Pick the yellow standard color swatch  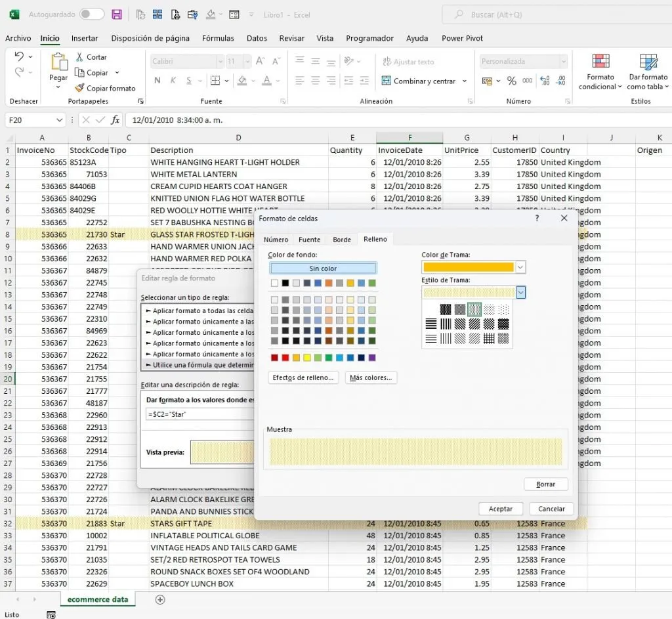point(307,358)
